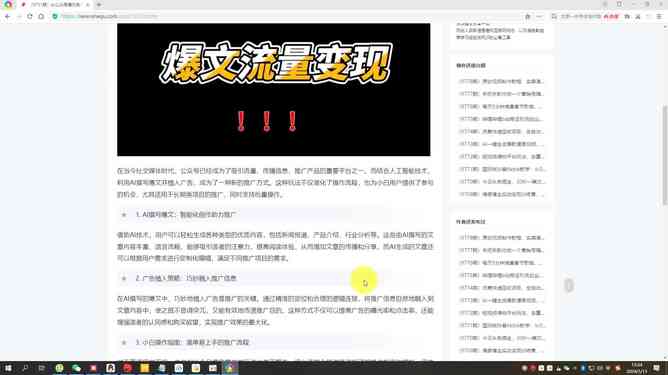The width and height of the screenshot is (668, 375).
Task: Reload the current page
Action: pos(30,16)
